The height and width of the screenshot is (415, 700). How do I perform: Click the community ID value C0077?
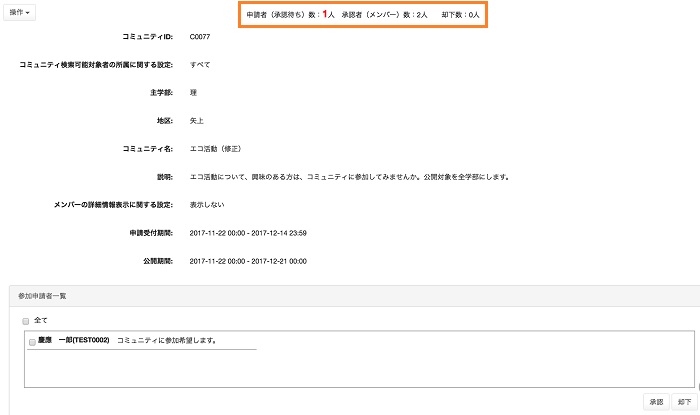click(x=200, y=37)
